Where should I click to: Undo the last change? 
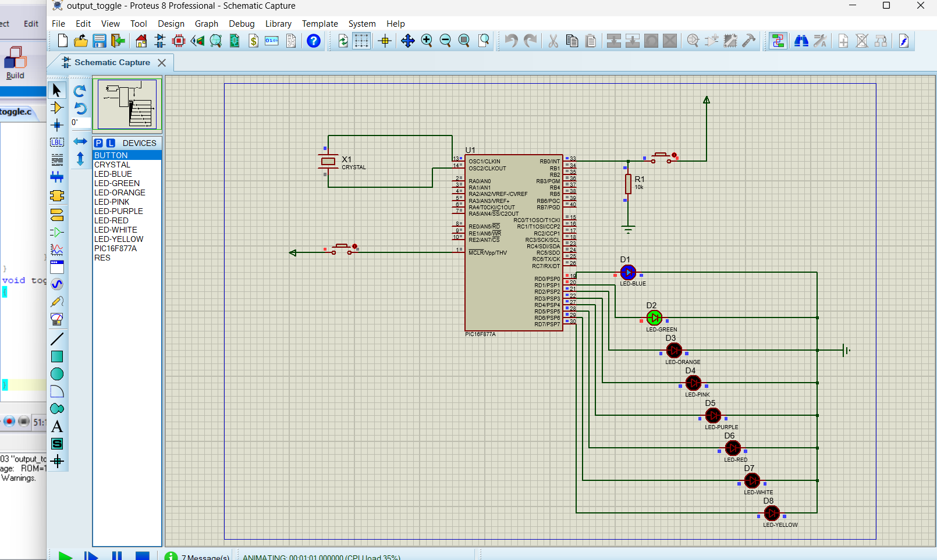(x=511, y=41)
